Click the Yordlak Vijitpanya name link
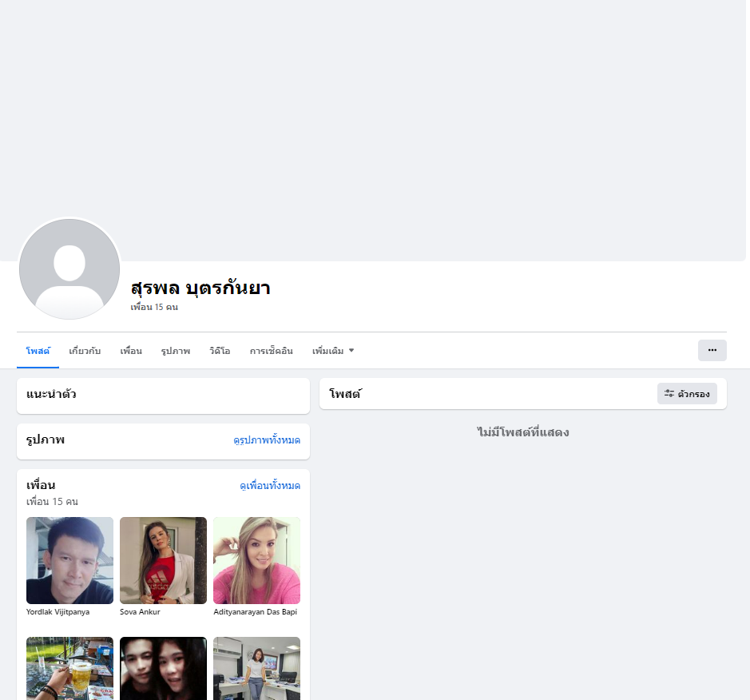The image size is (750, 700). click(58, 611)
